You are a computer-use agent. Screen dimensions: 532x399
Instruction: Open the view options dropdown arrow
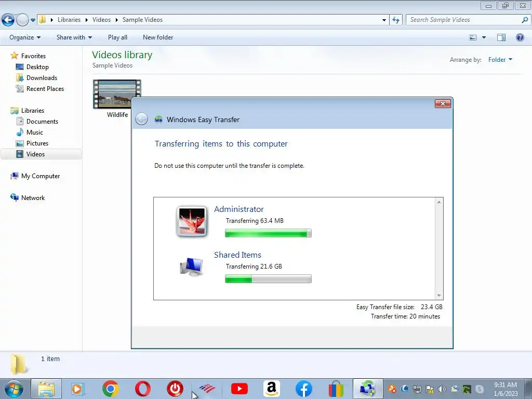point(484,37)
